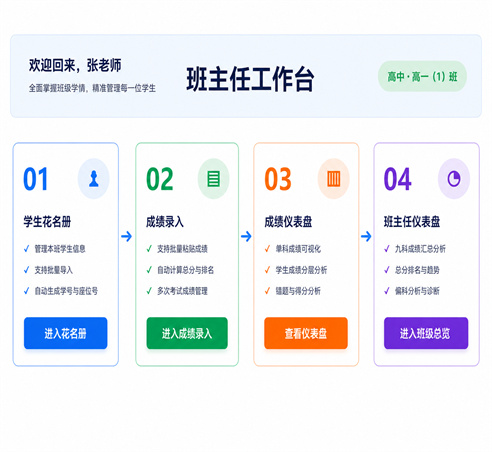Select the 成绩录入 card title
This screenshot has height=452, width=492.
(165, 221)
